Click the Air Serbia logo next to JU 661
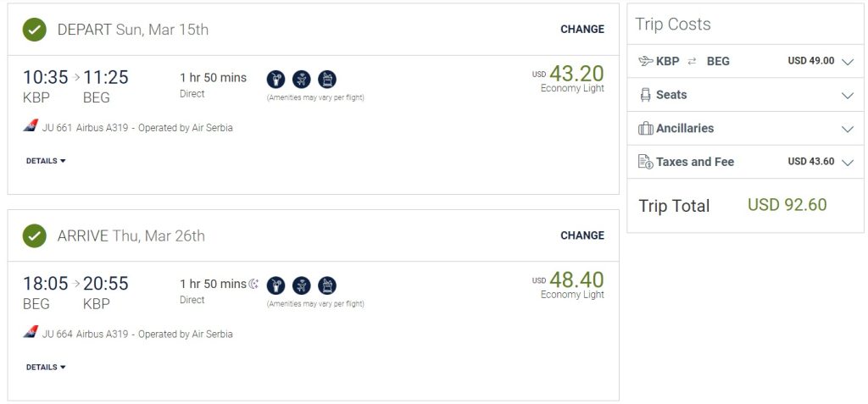868x404 pixels. point(31,127)
